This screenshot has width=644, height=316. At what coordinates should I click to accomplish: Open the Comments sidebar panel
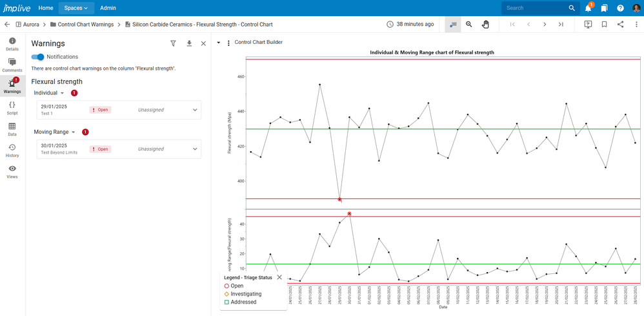[12, 65]
